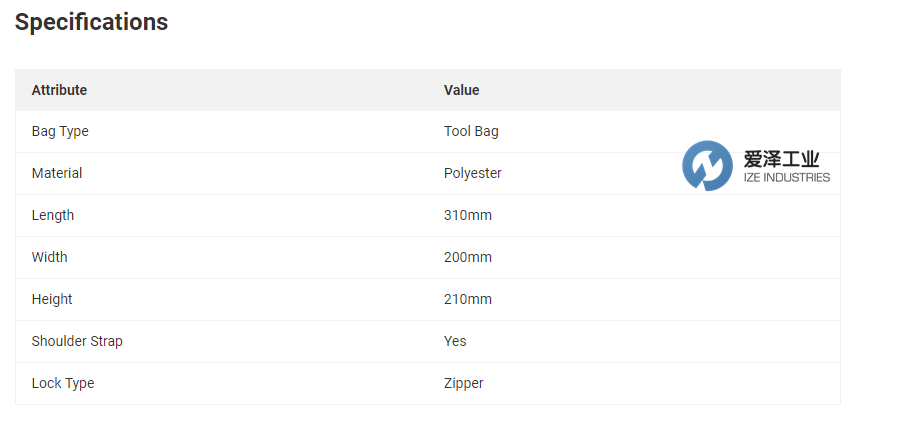
Task: Click the Specifications heading
Action: click(91, 22)
